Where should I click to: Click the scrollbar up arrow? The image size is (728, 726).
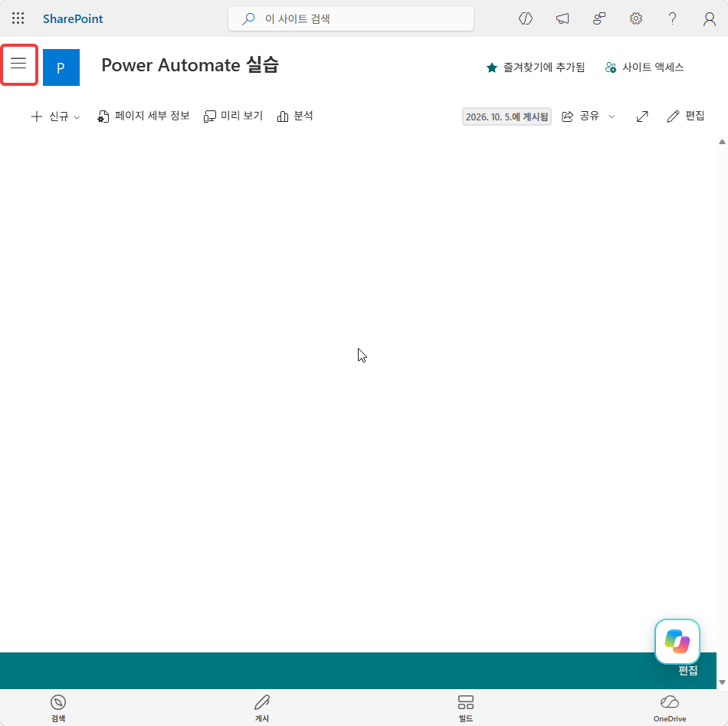pyautogui.click(x=722, y=142)
